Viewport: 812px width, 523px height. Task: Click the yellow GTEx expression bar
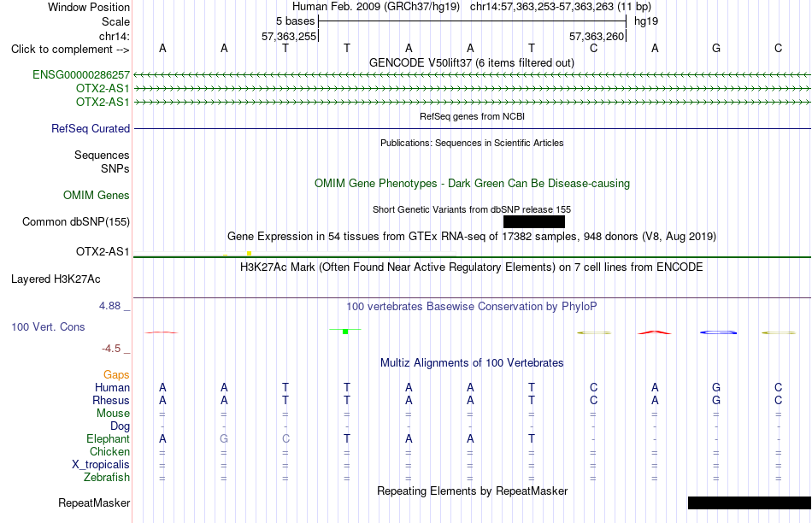click(249, 253)
